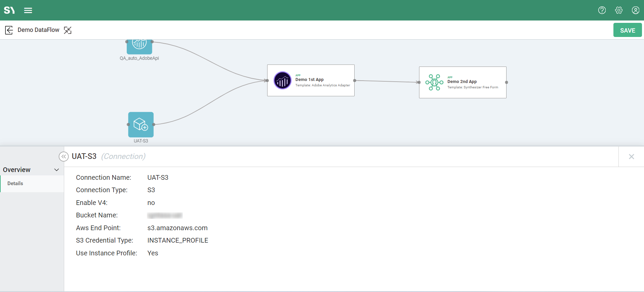The height and width of the screenshot is (292, 644).
Task: Open the hamburger navigation menu
Action: 28,10
